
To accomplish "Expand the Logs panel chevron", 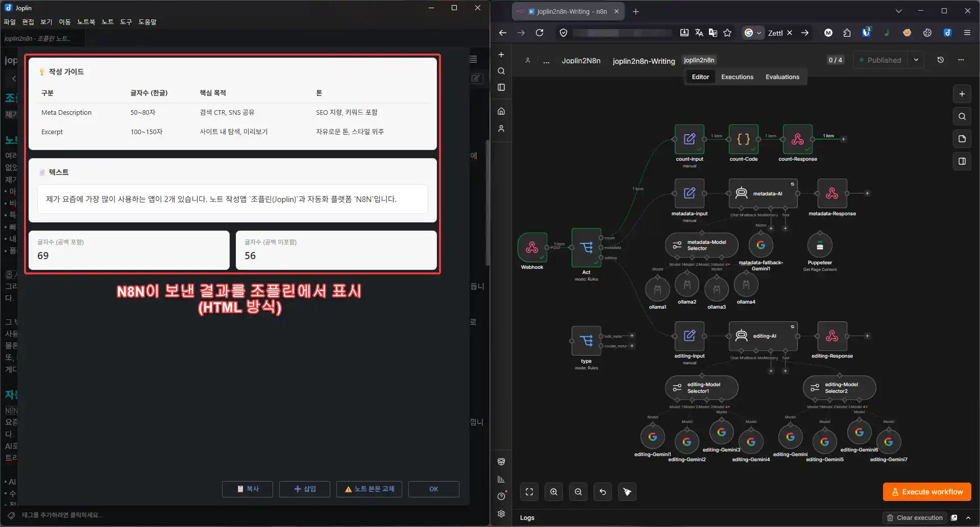I will pyautogui.click(x=968, y=517).
